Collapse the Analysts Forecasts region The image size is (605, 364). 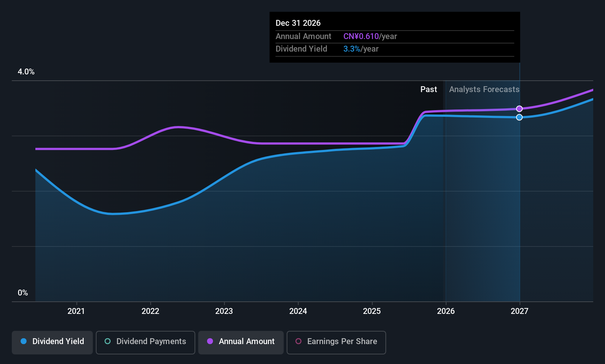tap(484, 89)
